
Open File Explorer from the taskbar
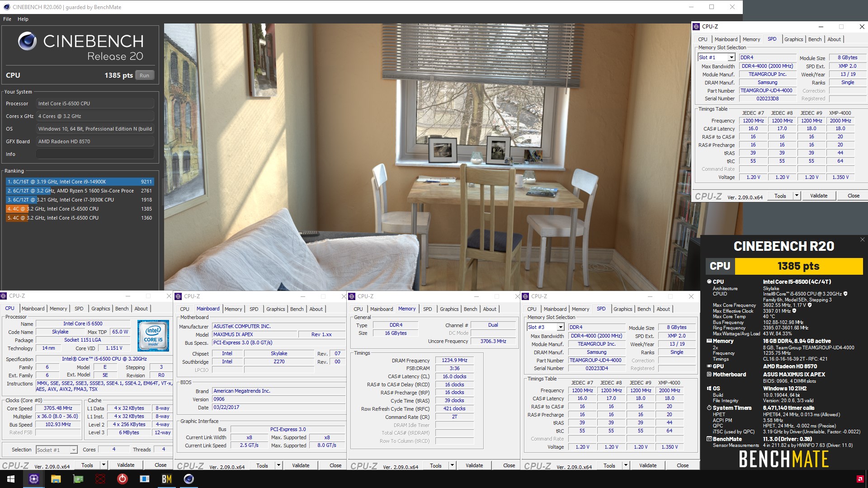(56, 479)
